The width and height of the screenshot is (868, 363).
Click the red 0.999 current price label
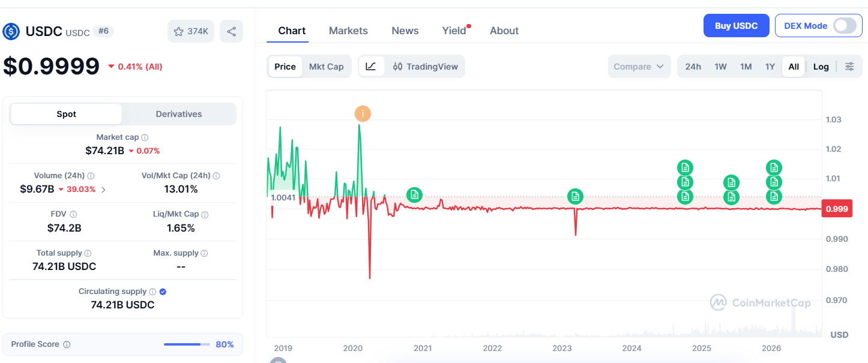click(x=837, y=209)
